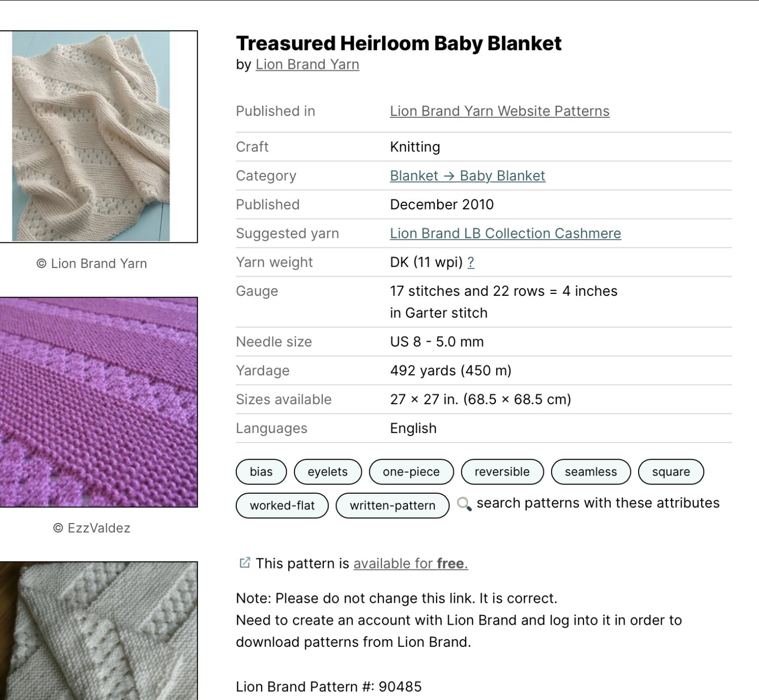Open Lion Brand Yarn Website Patterns link
This screenshot has height=700, width=759.
pyautogui.click(x=500, y=111)
